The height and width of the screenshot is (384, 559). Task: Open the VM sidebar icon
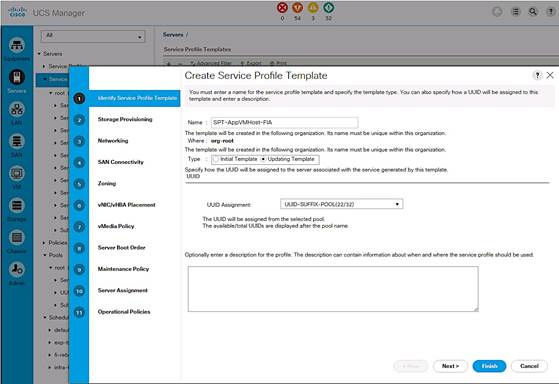[x=17, y=173]
